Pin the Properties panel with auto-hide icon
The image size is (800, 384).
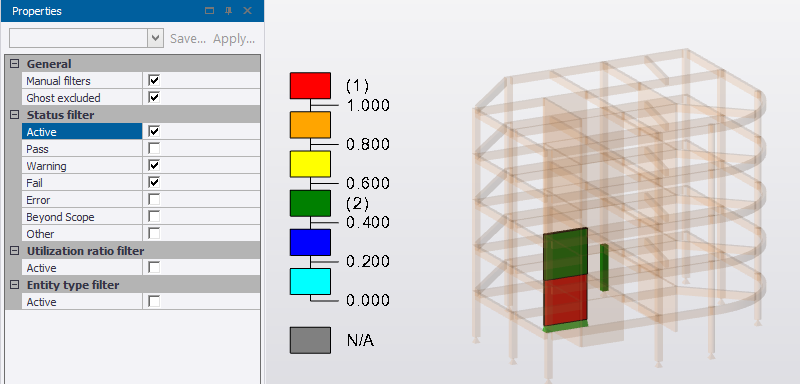pyautogui.click(x=229, y=11)
